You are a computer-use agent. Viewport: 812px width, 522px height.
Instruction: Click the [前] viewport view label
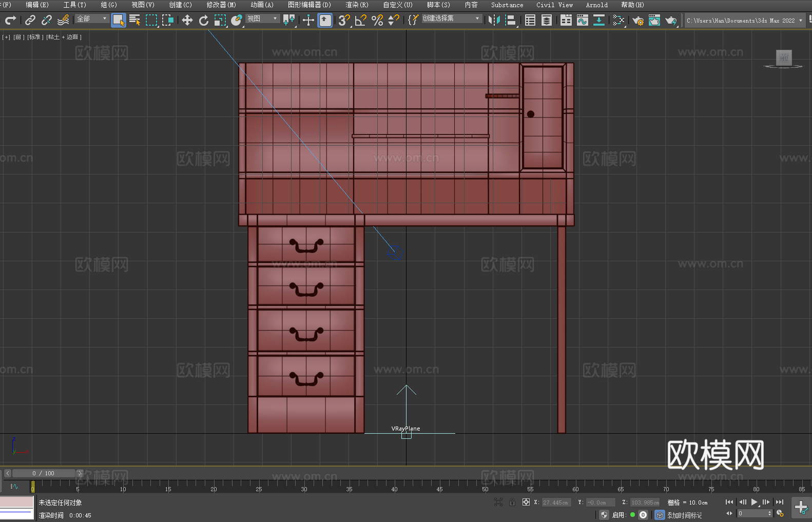(x=18, y=37)
